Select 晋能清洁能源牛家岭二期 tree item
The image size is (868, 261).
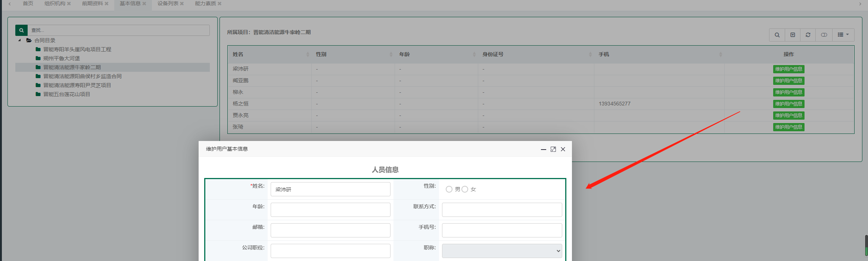[x=72, y=67]
